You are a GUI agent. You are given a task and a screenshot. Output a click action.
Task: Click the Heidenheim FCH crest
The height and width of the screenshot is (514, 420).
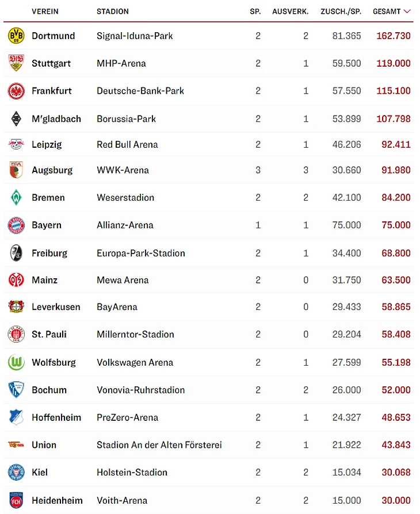click(x=16, y=500)
